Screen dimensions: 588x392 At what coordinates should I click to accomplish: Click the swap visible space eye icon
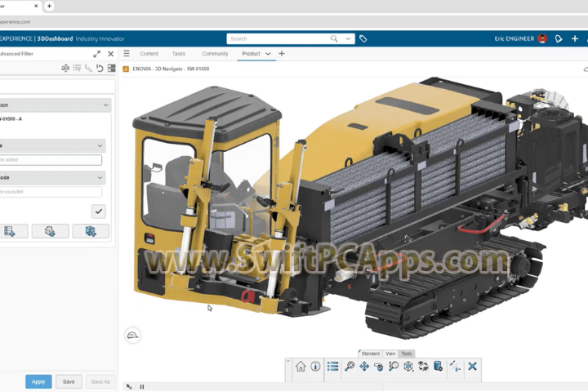tap(423, 366)
